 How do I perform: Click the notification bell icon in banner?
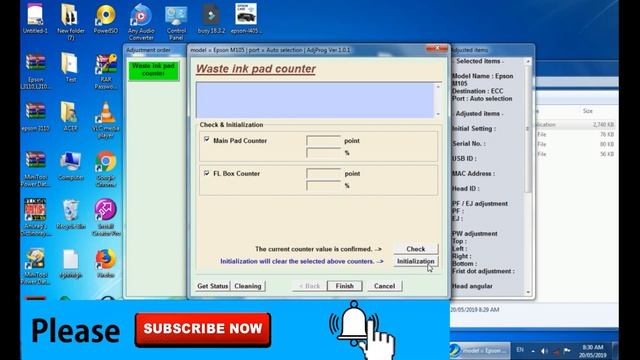(x=354, y=323)
